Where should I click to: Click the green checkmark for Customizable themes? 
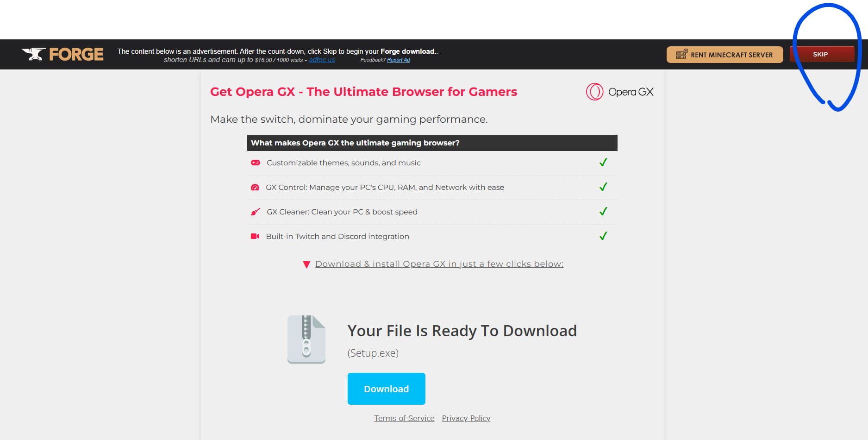tap(603, 163)
